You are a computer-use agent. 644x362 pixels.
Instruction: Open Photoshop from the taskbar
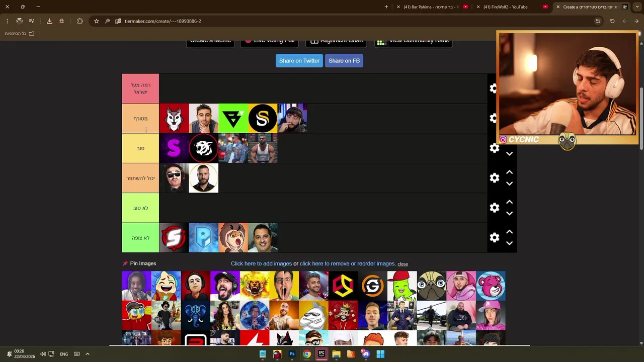pos(292,354)
